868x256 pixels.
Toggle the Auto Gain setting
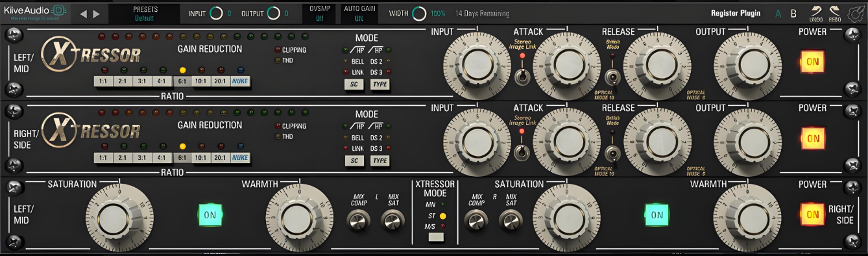(359, 14)
